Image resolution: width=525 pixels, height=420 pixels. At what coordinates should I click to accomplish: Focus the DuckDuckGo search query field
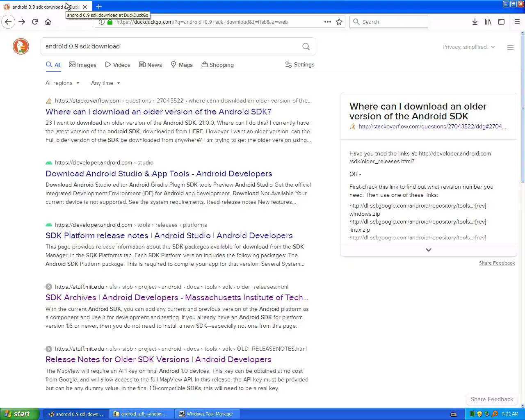click(x=170, y=46)
